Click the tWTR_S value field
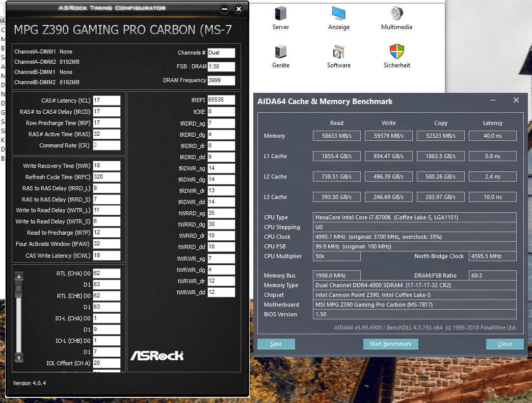The height and width of the screenshot is (403, 532). click(x=107, y=221)
